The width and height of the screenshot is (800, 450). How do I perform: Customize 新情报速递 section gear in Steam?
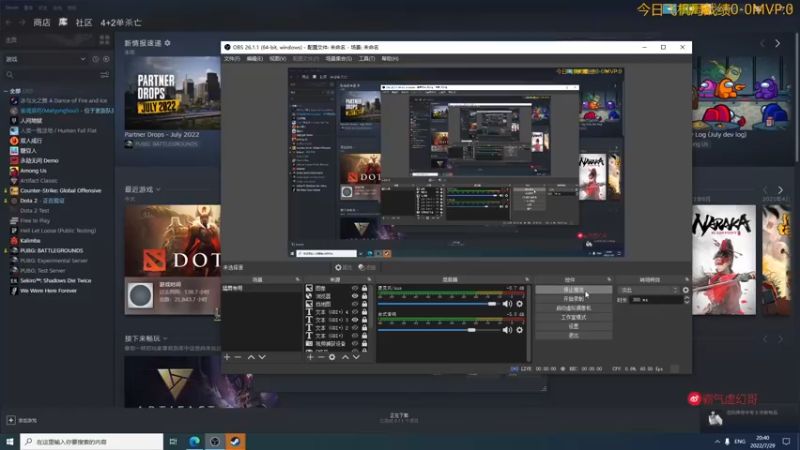(x=167, y=43)
